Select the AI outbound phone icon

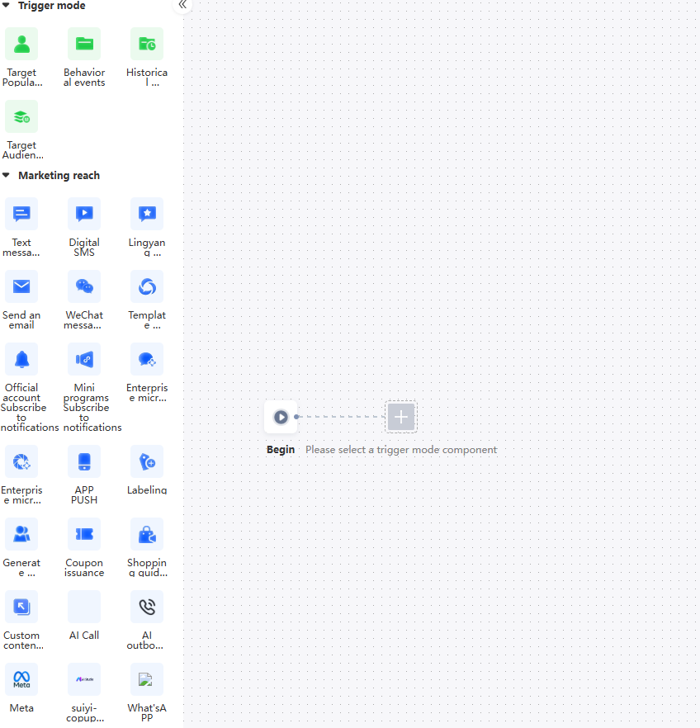(x=147, y=607)
